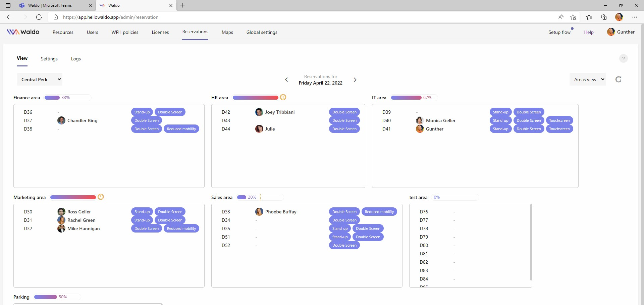Viewport: 644px width, 305px height.
Task: Open Global settings page
Action: [262, 32]
